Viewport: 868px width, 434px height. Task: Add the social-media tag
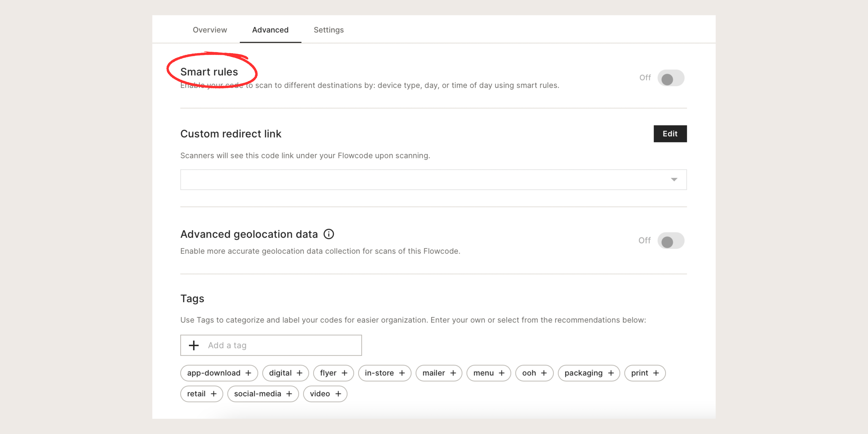pos(263,394)
